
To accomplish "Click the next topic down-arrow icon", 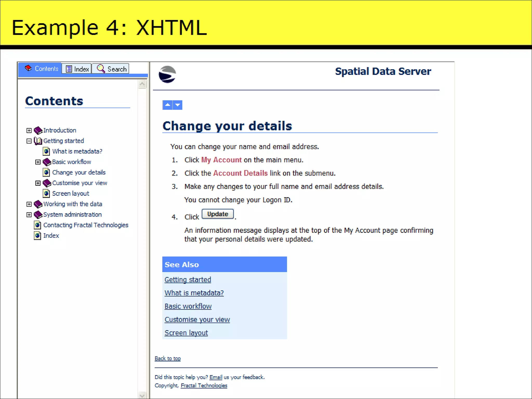I will (x=178, y=105).
